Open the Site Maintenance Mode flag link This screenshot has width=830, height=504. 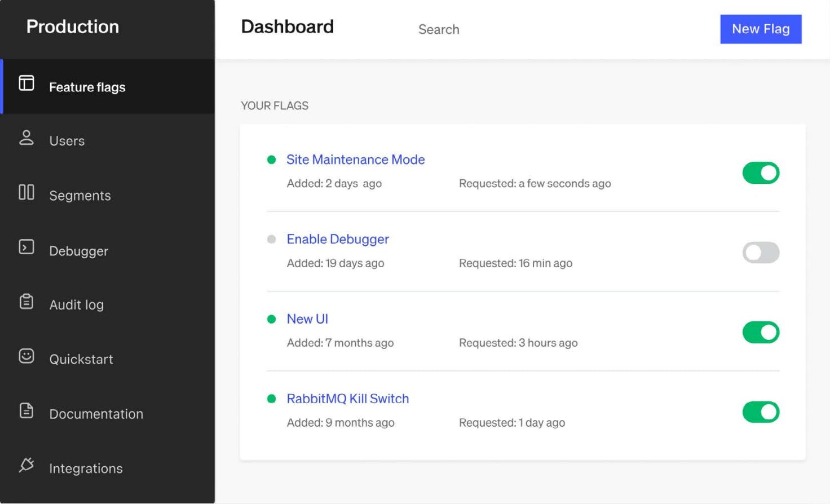(x=355, y=160)
